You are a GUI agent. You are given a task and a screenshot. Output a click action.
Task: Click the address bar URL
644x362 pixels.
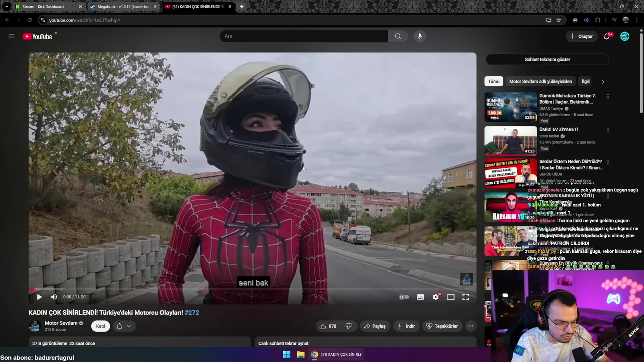(85, 20)
